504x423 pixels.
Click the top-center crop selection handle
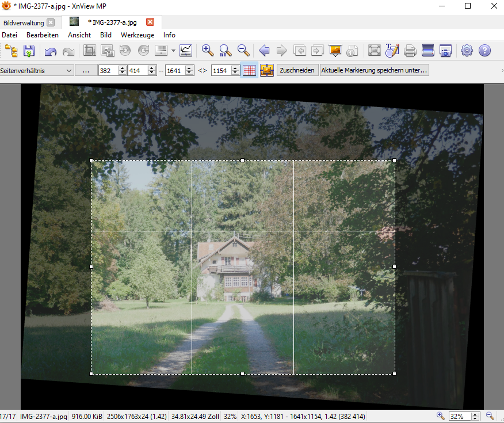[243, 160]
